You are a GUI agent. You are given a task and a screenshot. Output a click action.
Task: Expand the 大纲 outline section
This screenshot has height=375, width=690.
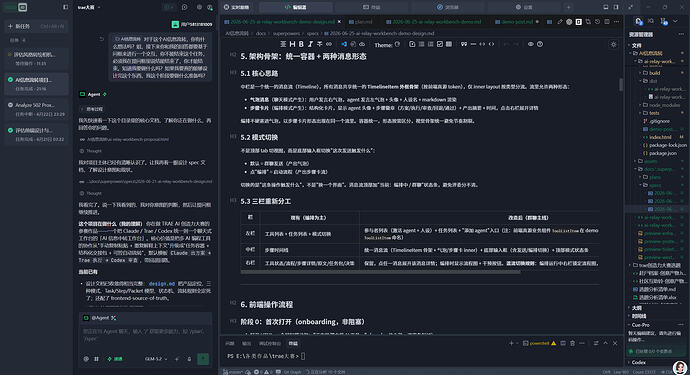pyautogui.click(x=636, y=308)
